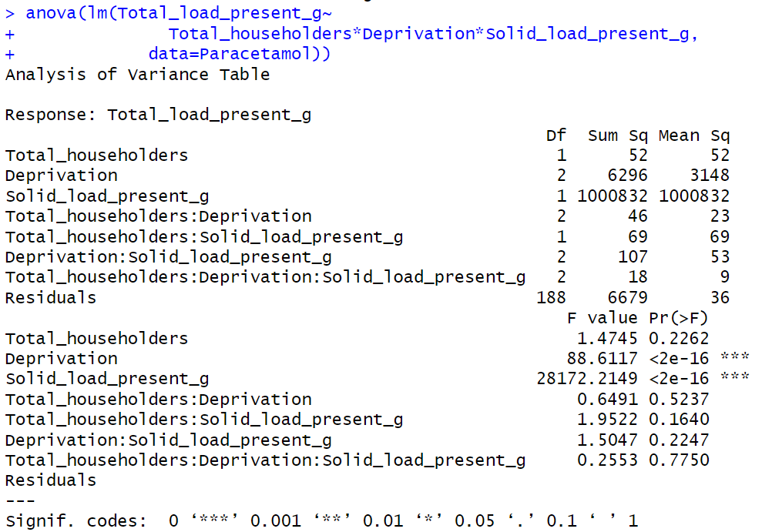Click the 'Total_householders:Deprivation' label in the F value table

point(158,399)
